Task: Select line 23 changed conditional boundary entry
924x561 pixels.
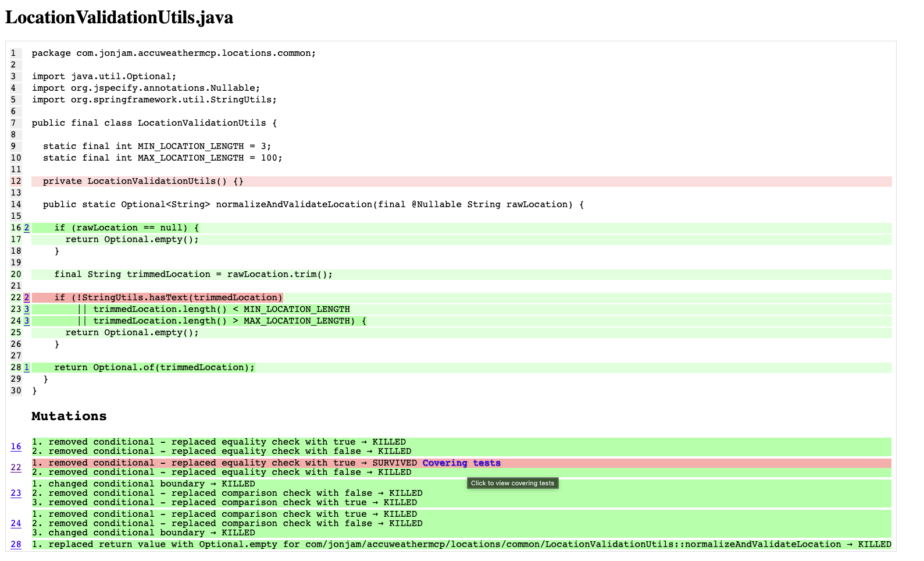Action: (143, 484)
